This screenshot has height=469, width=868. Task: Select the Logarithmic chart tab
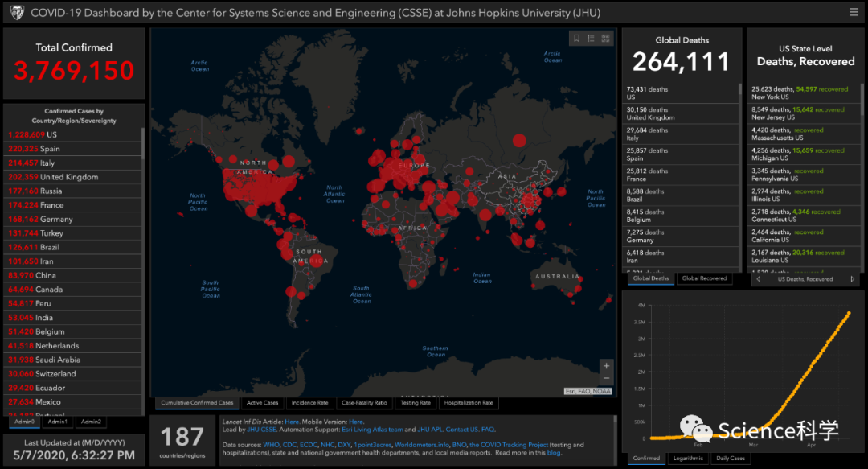(688, 459)
